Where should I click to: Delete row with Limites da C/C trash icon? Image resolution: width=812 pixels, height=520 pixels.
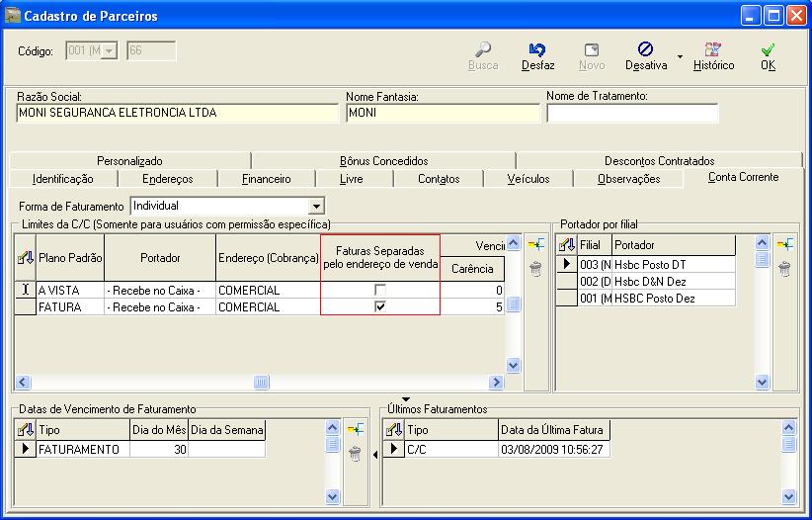coord(536,269)
